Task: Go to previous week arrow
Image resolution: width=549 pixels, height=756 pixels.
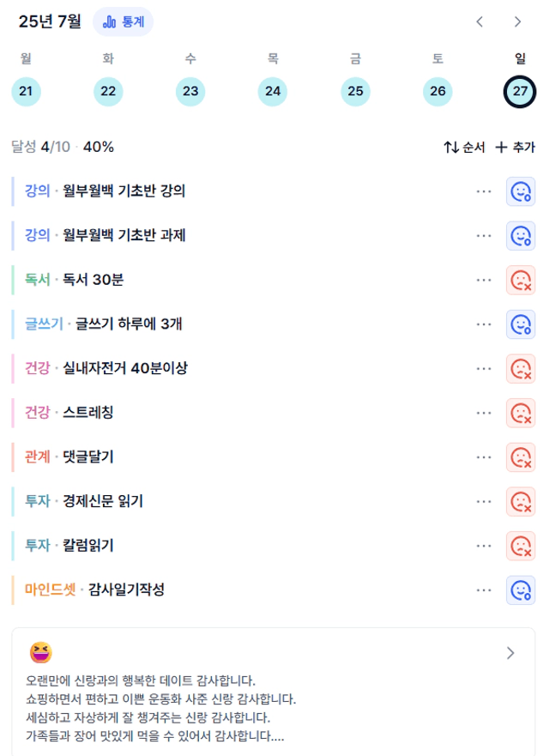Action: [480, 21]
